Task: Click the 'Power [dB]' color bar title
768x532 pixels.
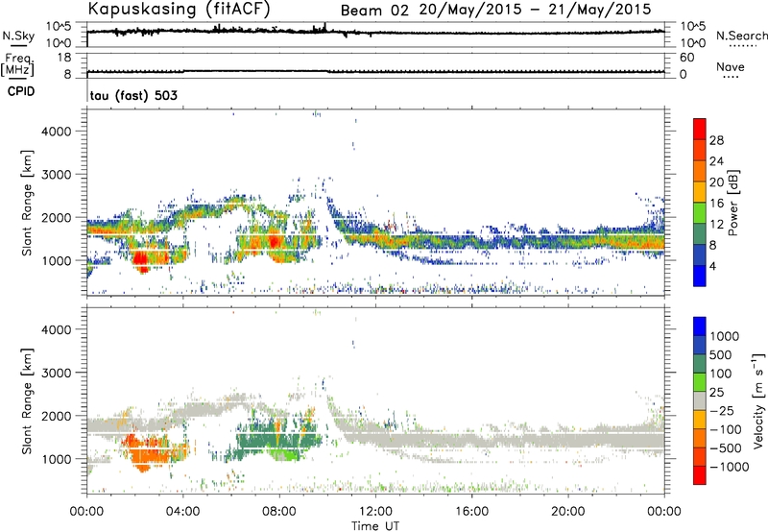Action: pos(733,203)
